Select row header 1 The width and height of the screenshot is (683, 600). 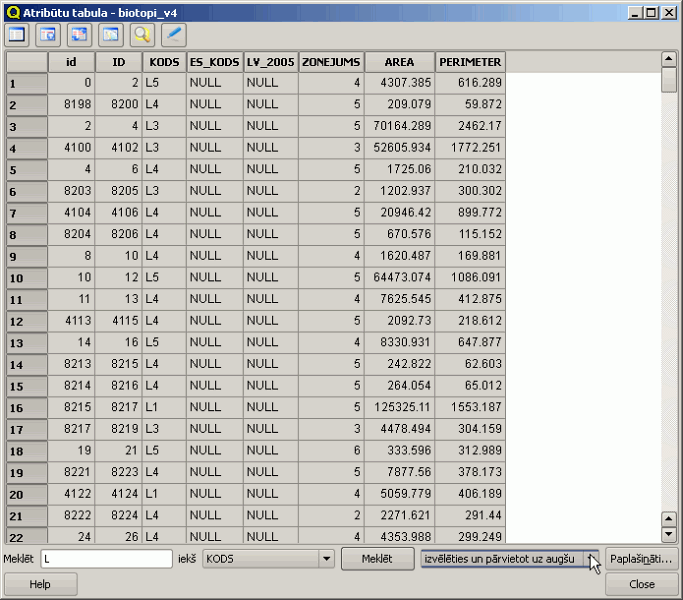point(27,83)
